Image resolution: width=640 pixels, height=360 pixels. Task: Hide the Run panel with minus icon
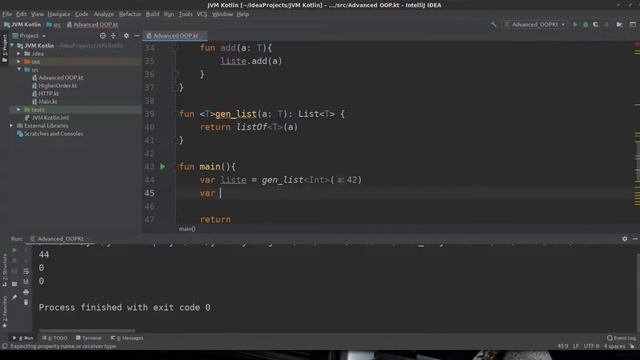[635, 239]
